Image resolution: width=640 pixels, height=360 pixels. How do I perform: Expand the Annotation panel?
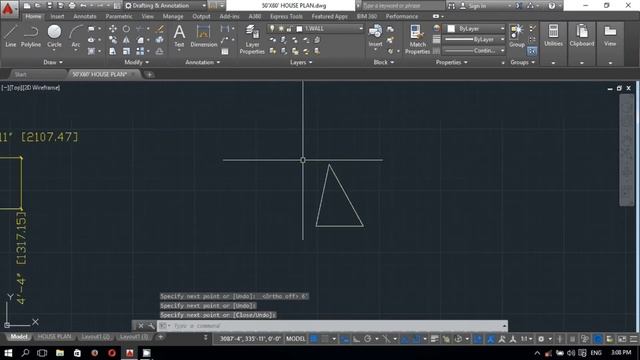[203, 62]
